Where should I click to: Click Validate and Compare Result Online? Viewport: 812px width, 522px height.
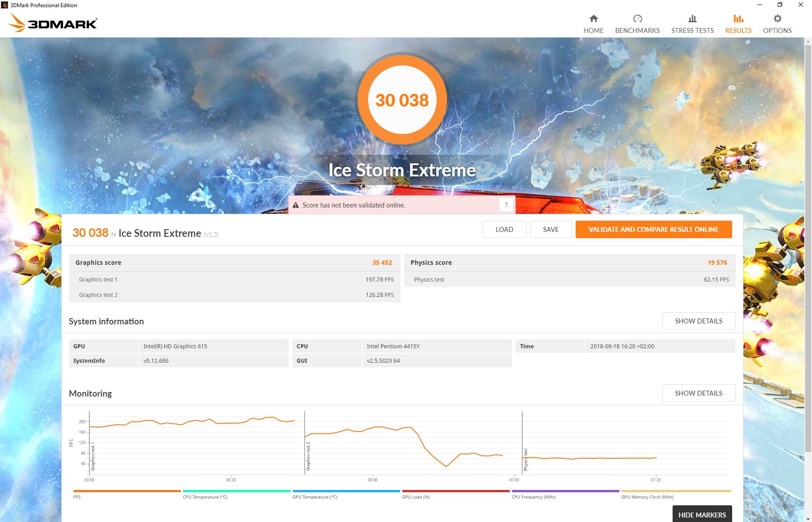pyautogui.click(x=654, y=229)
